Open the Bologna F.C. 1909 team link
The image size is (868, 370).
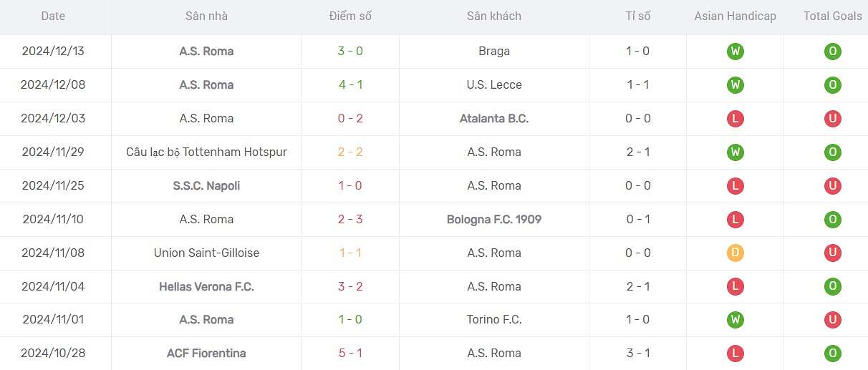tap(494, 220)
